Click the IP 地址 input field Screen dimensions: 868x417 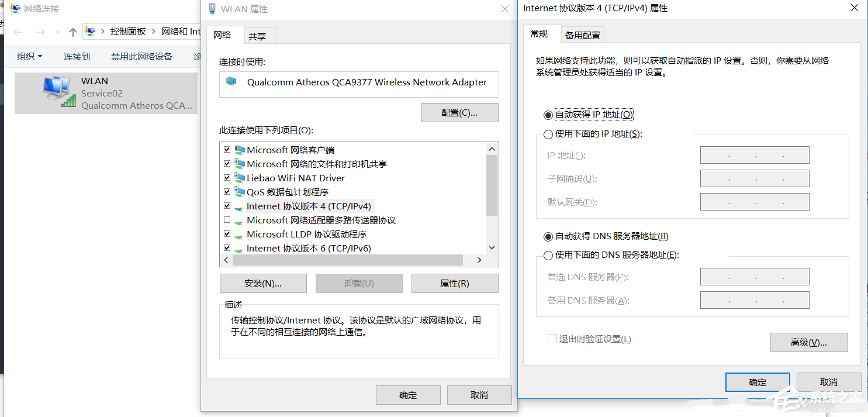[x=755, y=155]
